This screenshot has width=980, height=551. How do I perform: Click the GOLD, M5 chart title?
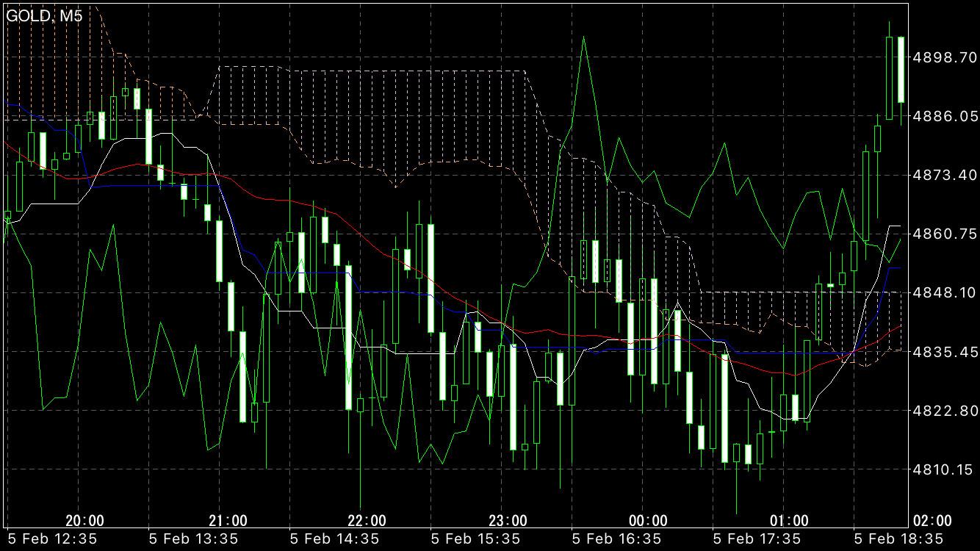point(44,16)
